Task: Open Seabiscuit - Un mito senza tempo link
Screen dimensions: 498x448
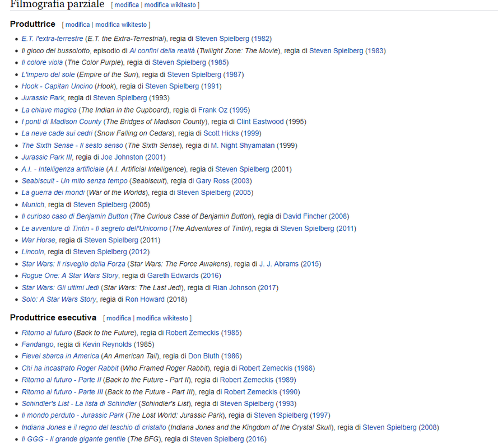Action: tap(75, 181)
